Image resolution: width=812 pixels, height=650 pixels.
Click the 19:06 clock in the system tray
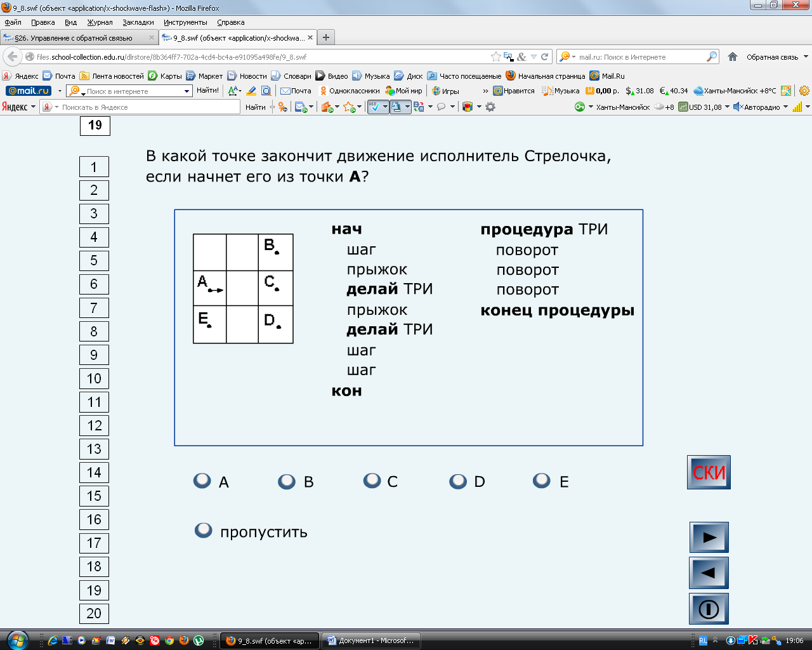[794, 640]
